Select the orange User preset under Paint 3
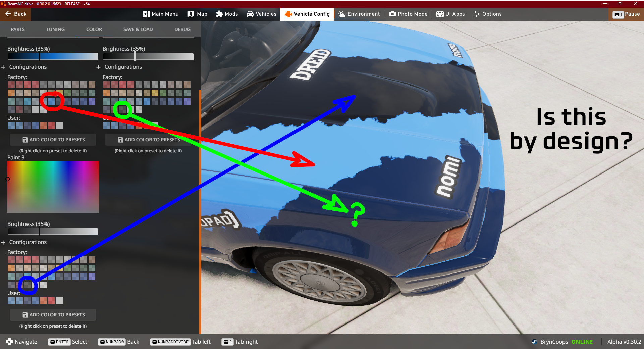This screenshot has height=349, width=644. (44, 301)
